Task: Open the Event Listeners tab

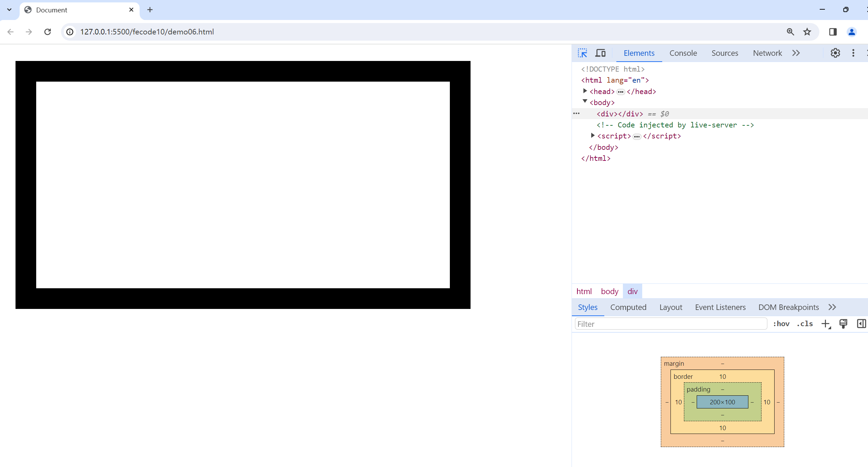Action: (x=720, y=307)
